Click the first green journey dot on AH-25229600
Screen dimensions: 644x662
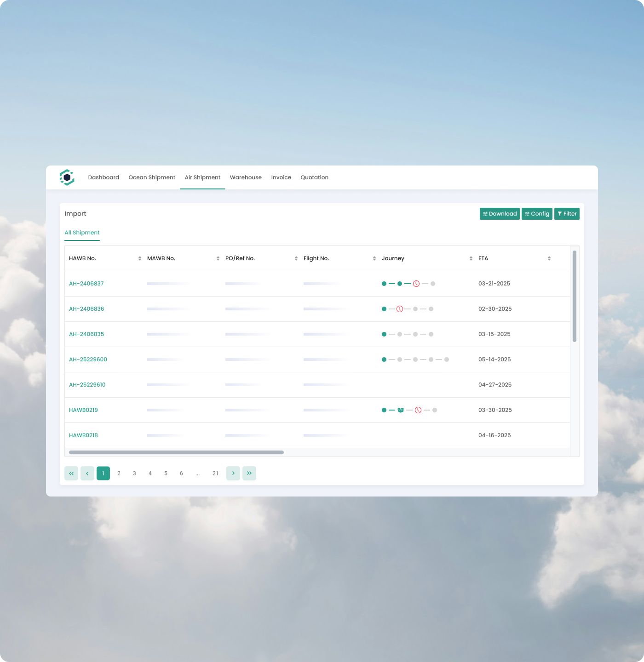[x=384, y=360]
